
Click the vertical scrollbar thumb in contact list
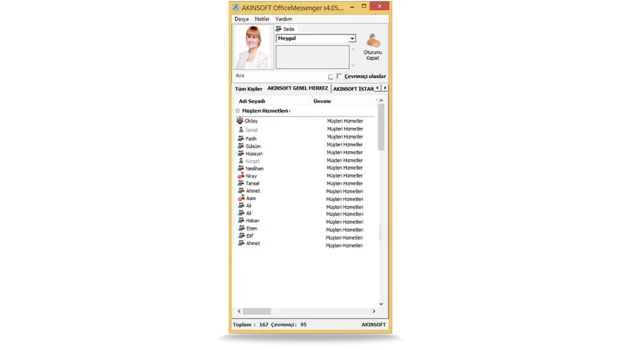point(381,127)
